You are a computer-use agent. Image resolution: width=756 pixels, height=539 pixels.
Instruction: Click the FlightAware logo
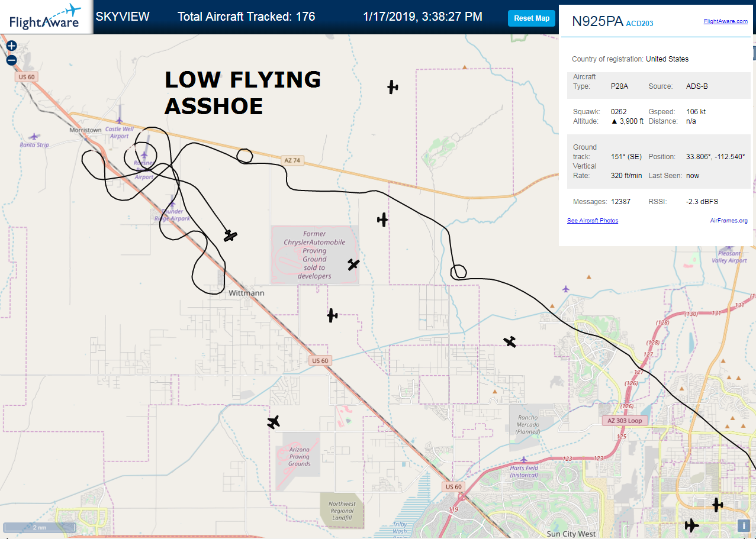[46, 17]
